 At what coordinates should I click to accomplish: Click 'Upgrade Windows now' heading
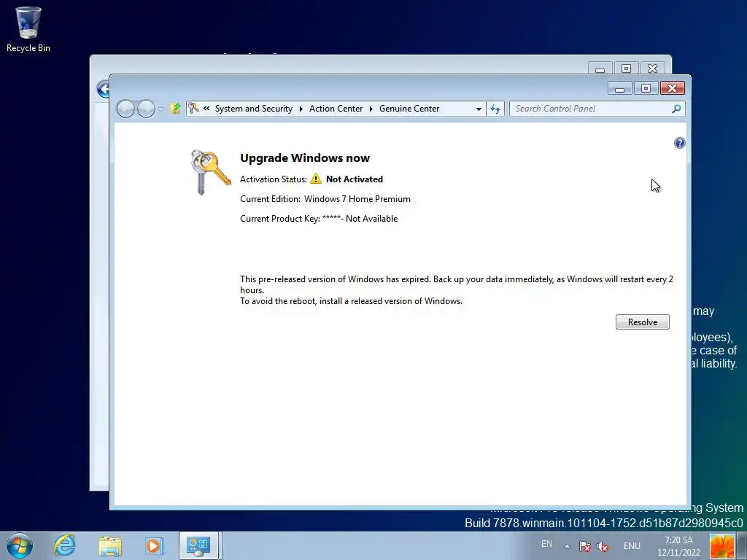(x=305, y=157)
